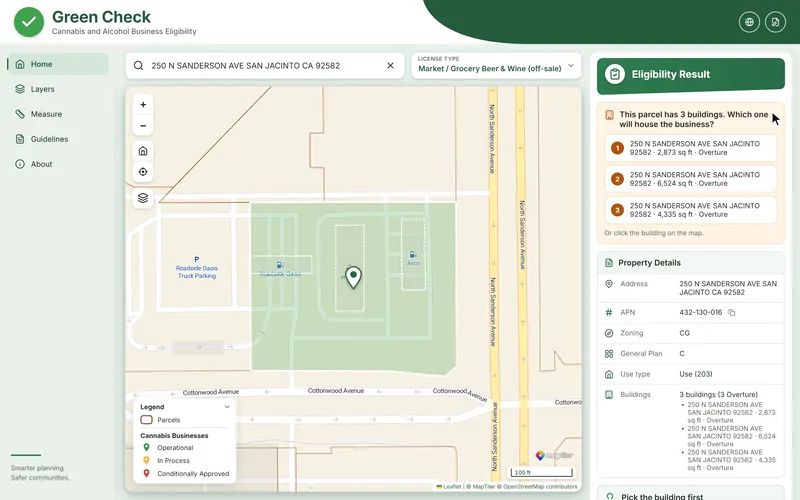Click Roadside Oasis Truck Parking label
Viewport: 800px width, 500px height.
(196, 271)
